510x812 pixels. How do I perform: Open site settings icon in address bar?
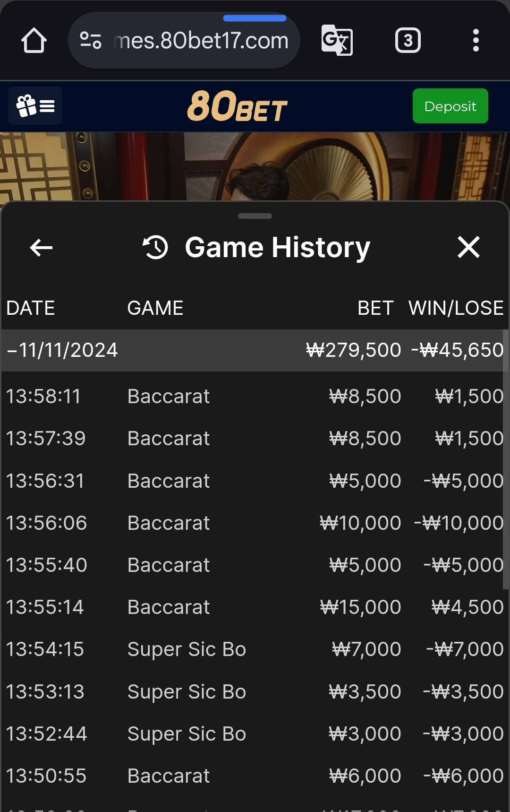click(x=91, y=41)
